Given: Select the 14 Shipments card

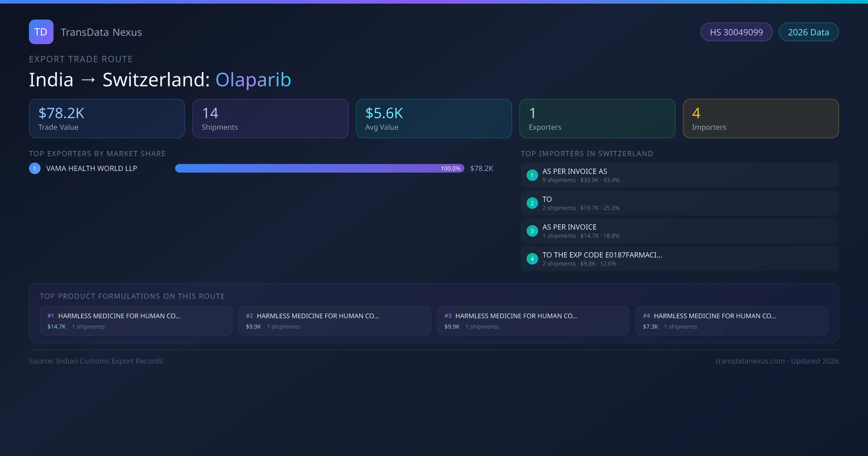Looking at the screenshot, I should click(271, 119).
